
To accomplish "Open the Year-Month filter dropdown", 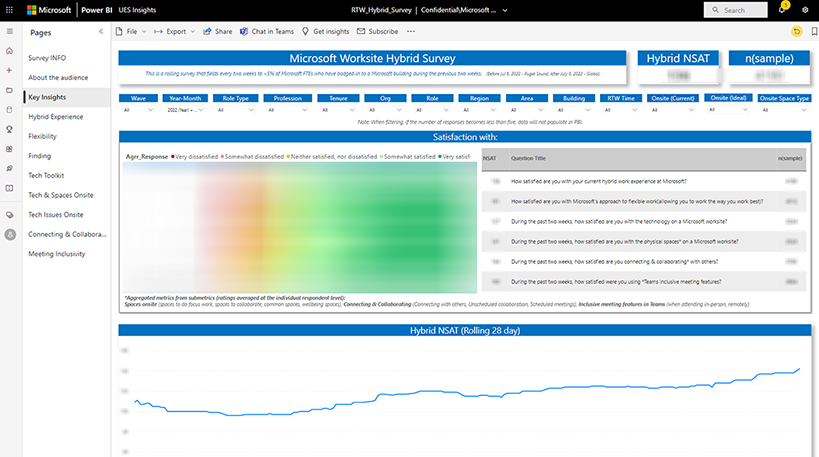I will 185,110.
